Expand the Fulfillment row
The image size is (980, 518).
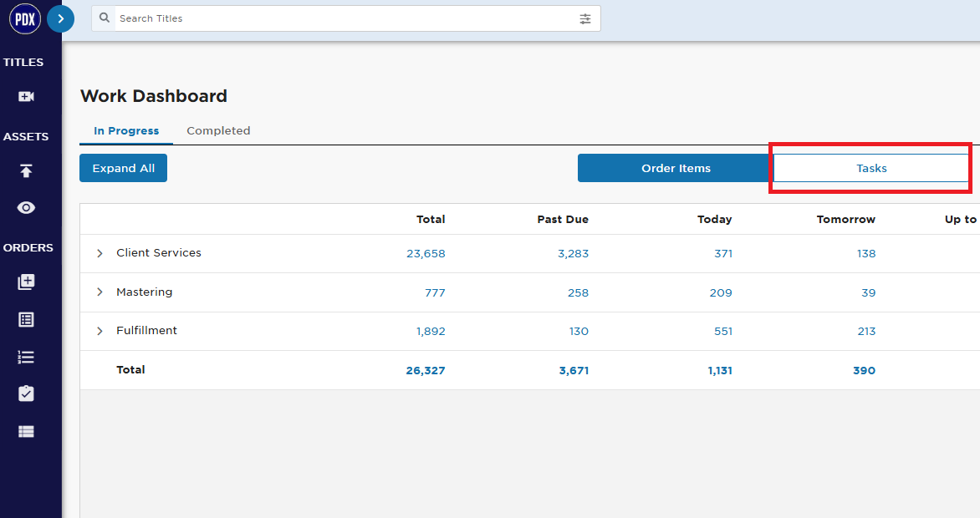tap(100, 331)
